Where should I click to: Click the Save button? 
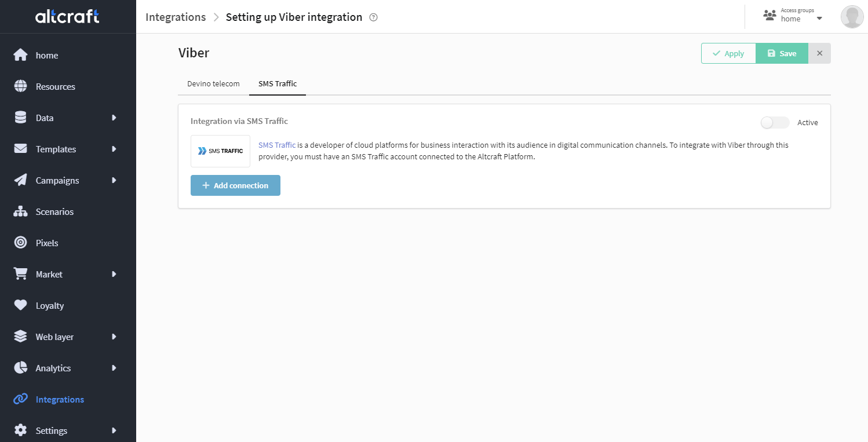[x=782, y=53]
